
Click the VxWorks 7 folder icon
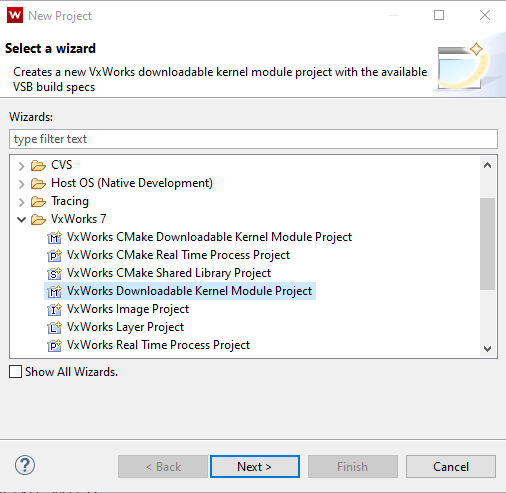coord(38,219)
